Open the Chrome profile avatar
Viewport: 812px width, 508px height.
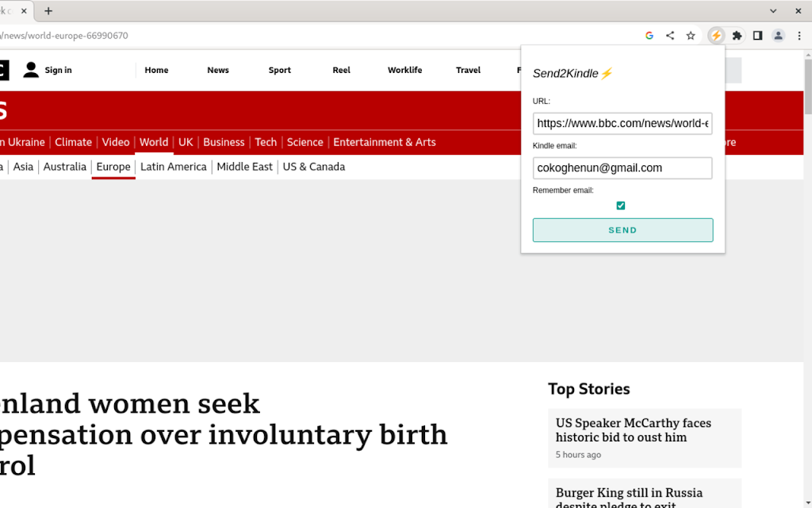tap(779, 36)
